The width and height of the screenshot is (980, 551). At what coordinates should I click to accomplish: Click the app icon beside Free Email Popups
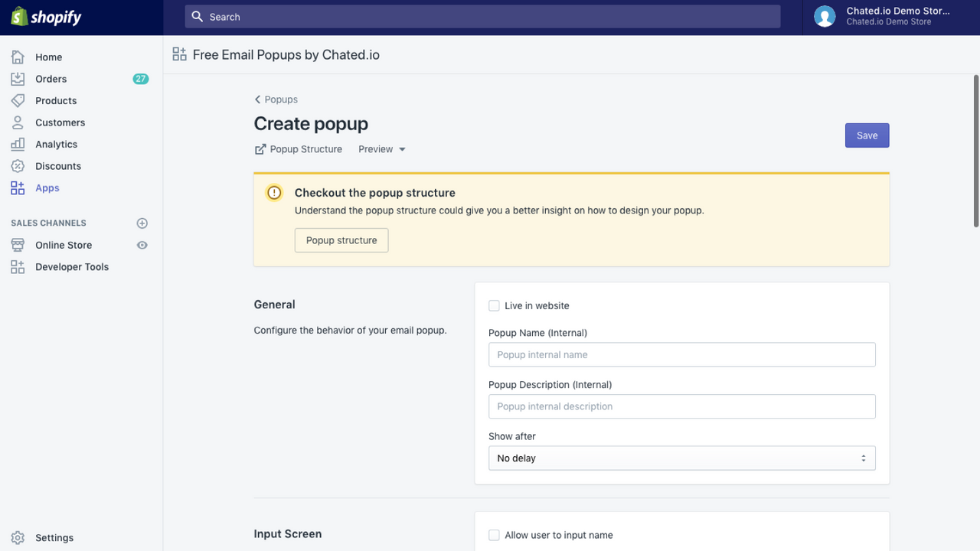coord(179,54)
